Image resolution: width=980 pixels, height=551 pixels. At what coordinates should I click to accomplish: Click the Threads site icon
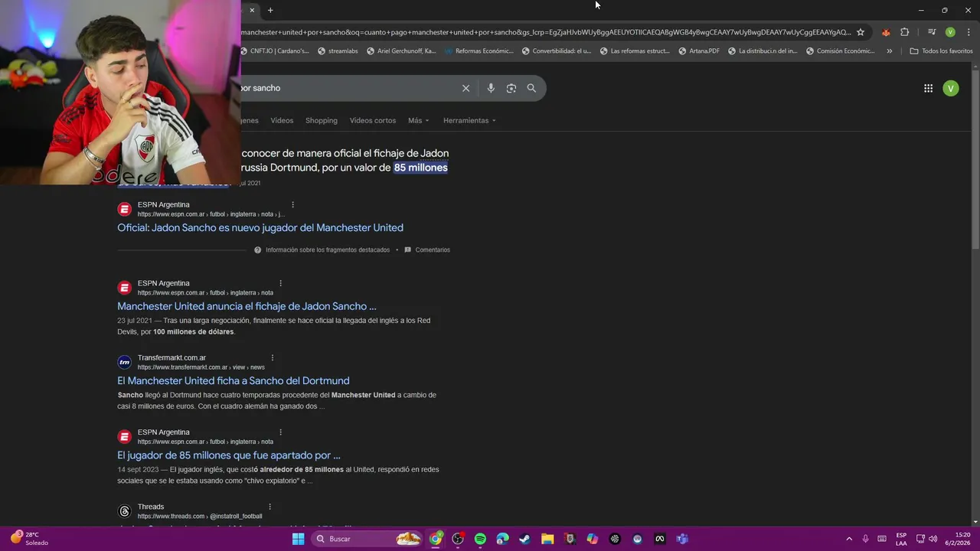(x=125, y=511)
